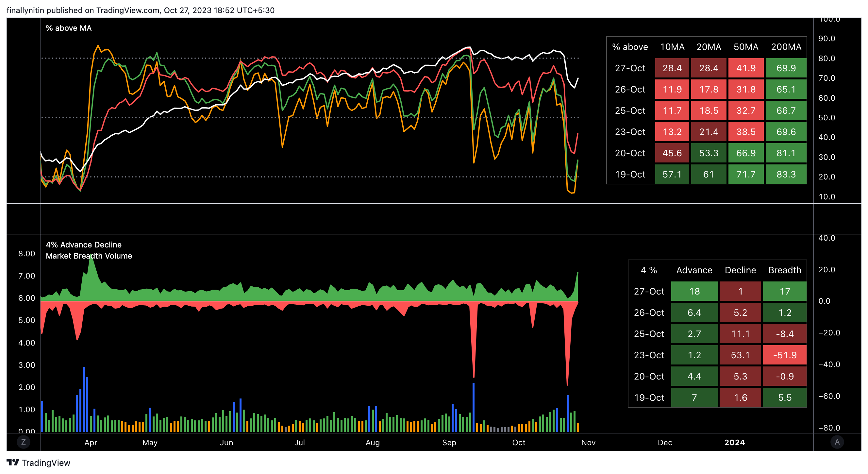The image size is (868, 474).
Task: Click the '4% Advance Decline' indicator title
Action: pos(84,245)
